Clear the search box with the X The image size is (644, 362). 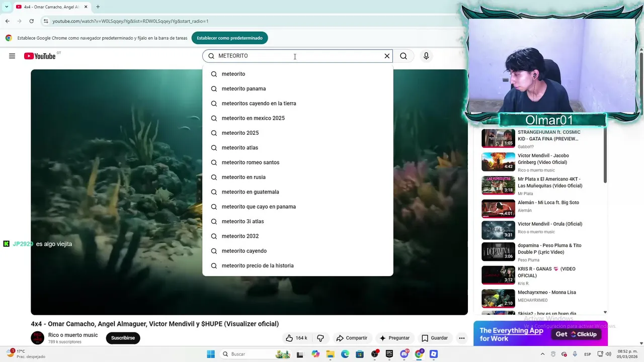click(x=387, y=56)
